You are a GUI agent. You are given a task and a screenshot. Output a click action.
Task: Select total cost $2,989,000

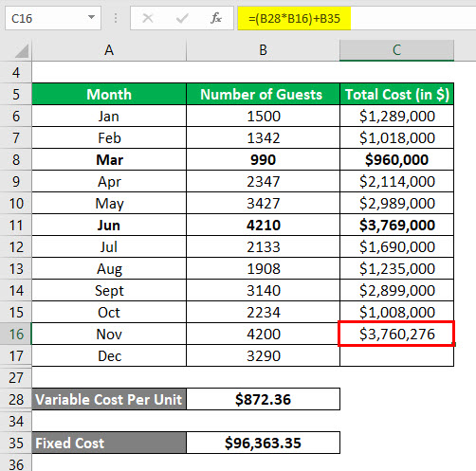click(x=396, y=203)
